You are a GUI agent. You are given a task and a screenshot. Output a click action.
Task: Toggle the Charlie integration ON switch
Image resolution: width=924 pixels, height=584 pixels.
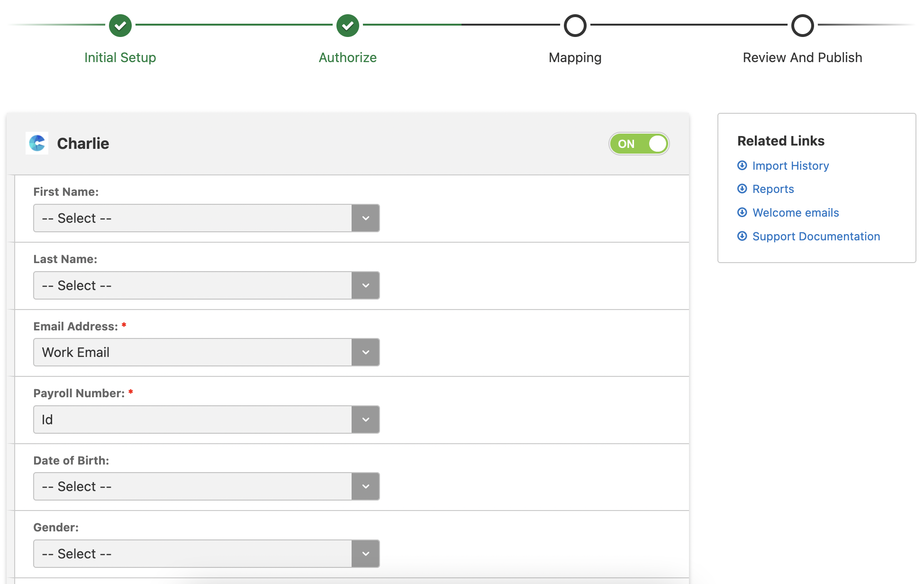pyautogui.click(x=640, y=144)
